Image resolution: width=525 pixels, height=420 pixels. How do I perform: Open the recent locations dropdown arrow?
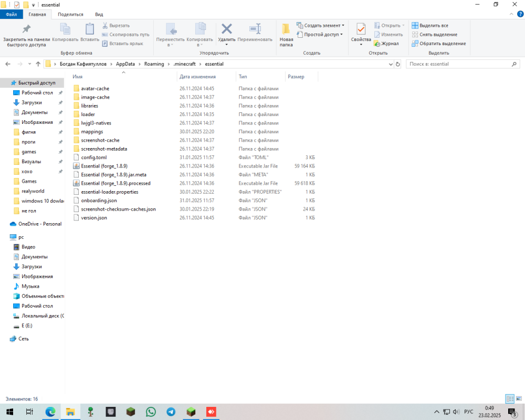click(x=29, y=64)
